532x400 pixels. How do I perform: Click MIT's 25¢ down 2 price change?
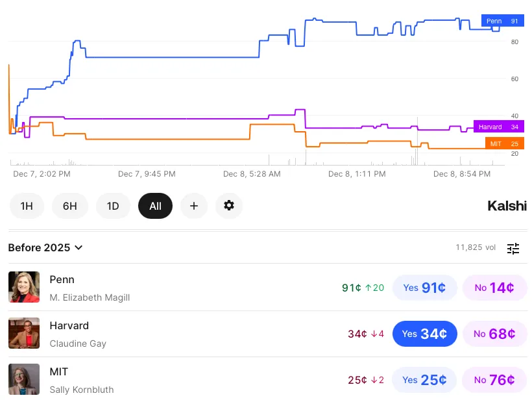pos(366,380)
